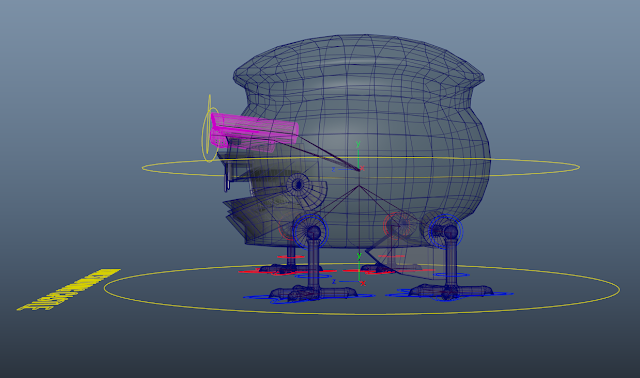This screenshot has width=640, height=378.
Task: Click the green Y axis of the lower ground gizmo
Action: [x=359, y=268]
